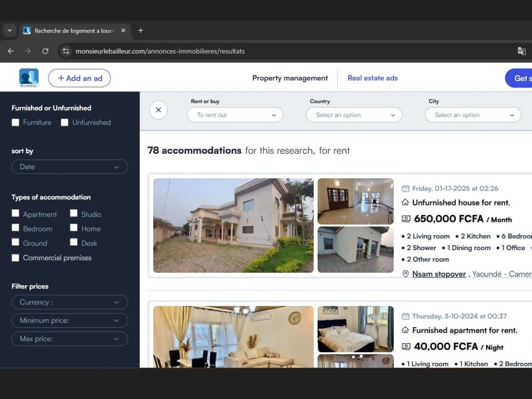Viewport: 532px width, 399px height.
Task: Click the 2 Other room feature text
Action: point(428,259)
